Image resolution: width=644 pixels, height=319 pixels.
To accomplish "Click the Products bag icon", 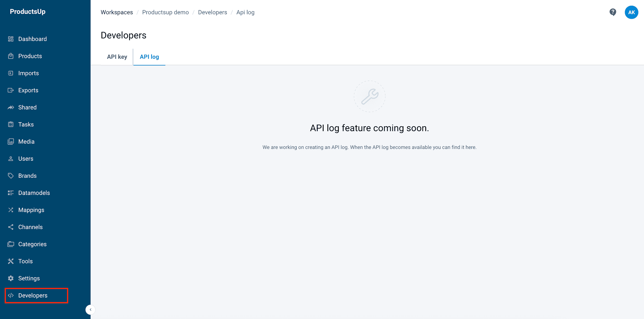I will (11, 56).
